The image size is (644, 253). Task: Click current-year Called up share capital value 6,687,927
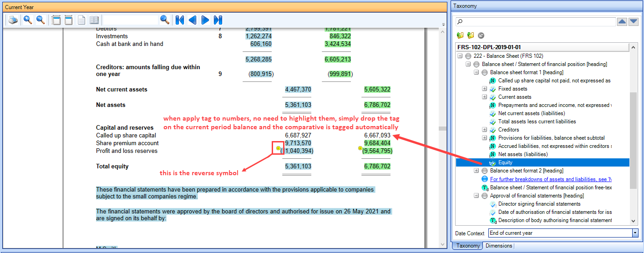(x=298, y=135)
